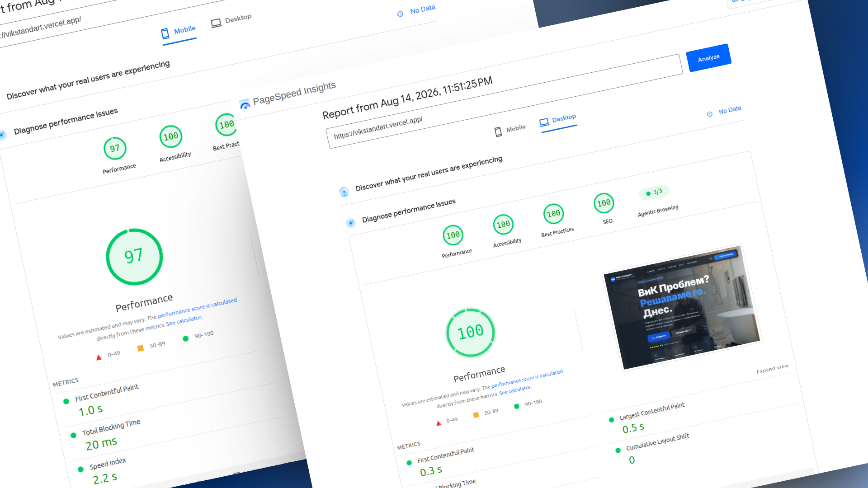This screenshot has width=868, height=488.
Task: Click Expand view in the front report
Action: (772, 369)
